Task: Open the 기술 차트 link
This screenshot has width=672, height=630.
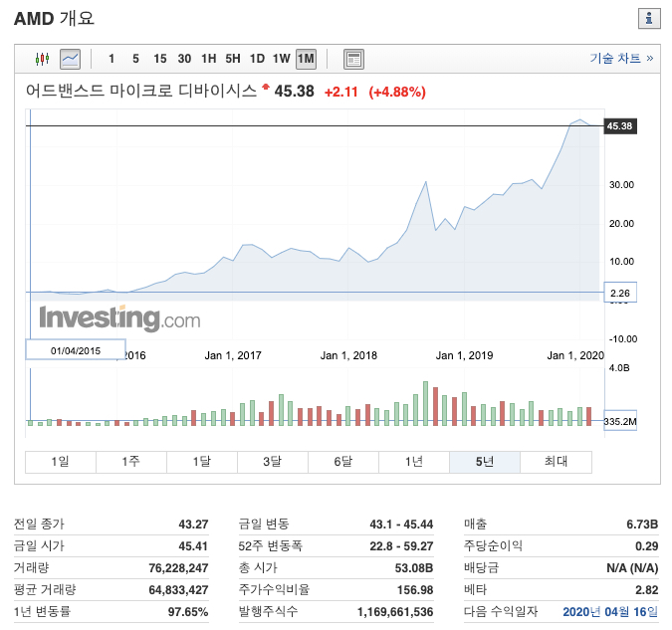Action: pyautogui.click(x=621, y=59)
